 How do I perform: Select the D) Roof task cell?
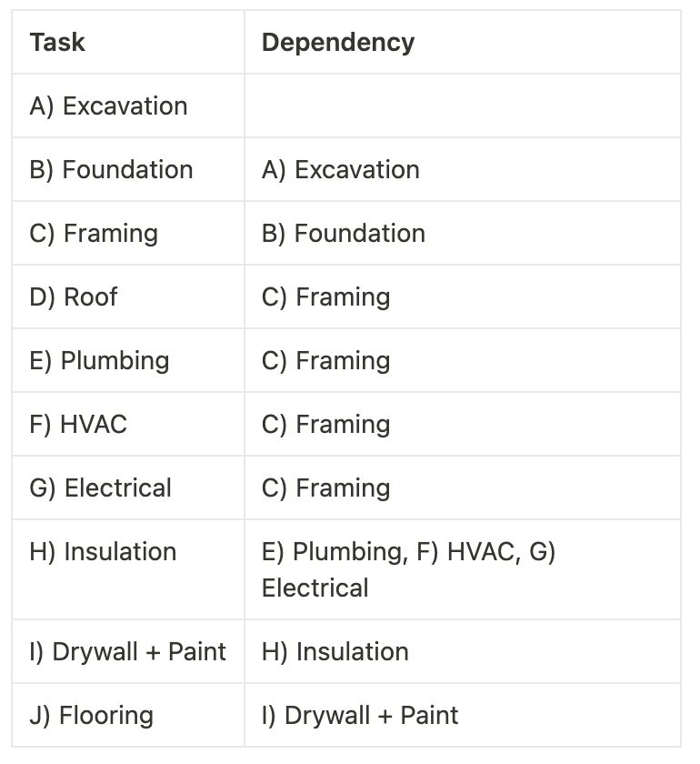click(x=128, y=297)
